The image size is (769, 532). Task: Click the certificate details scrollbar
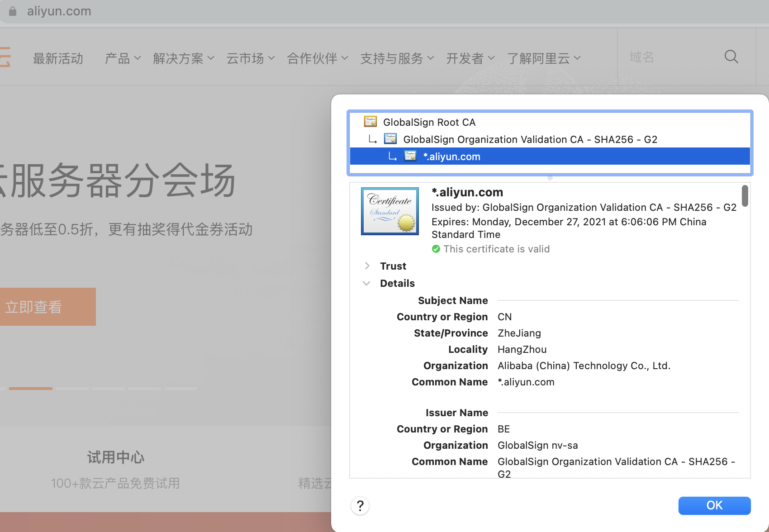tap(745, 196)
